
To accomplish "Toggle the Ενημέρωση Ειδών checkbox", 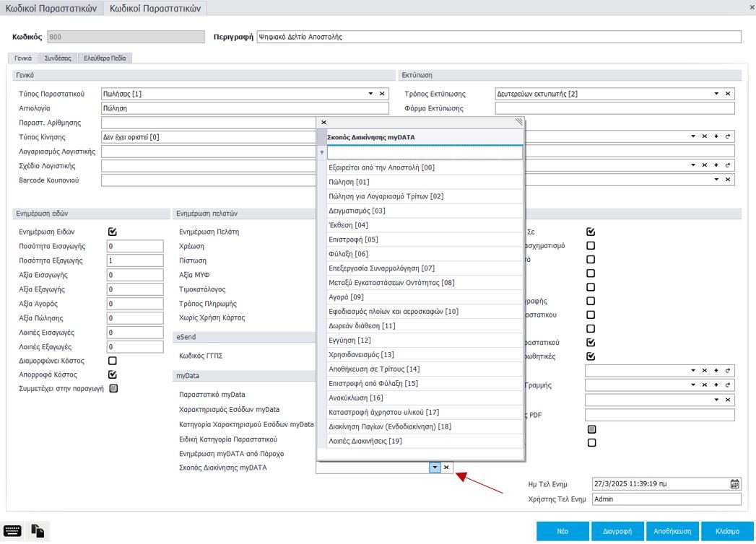I will (x=112, y=232).
